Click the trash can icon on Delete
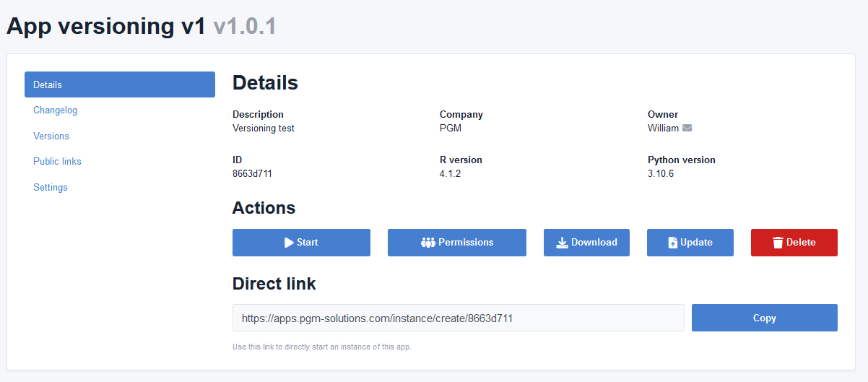Image resolution: width=868 pixels, height=382 pixels. coord(778,243)
